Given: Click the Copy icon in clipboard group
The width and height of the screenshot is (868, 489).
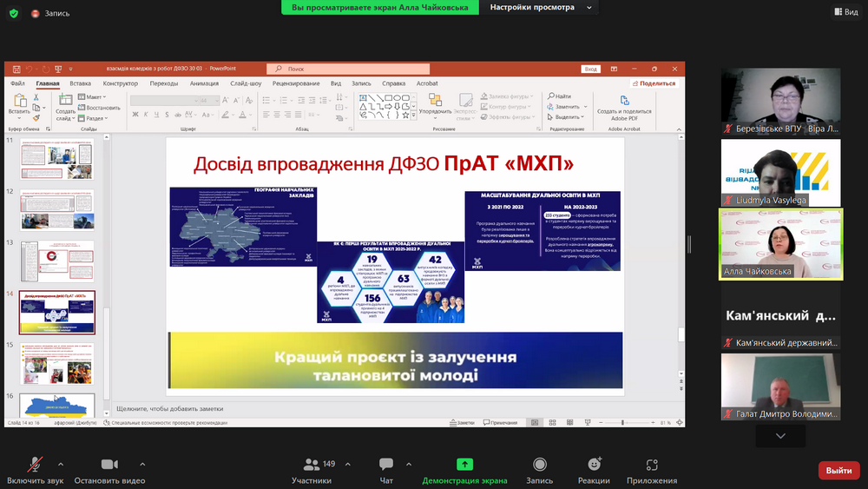Looking at the screenshot, I should click(36, 108).
